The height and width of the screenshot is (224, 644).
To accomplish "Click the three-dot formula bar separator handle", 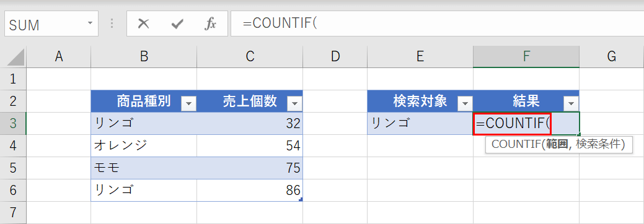I will (x=112, y=24).
